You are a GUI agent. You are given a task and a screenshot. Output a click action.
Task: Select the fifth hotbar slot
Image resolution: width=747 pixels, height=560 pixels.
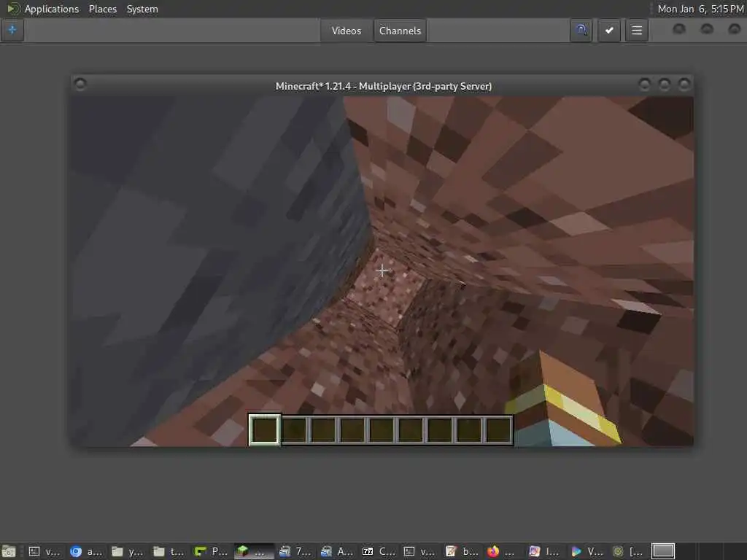tap(381, 430)
